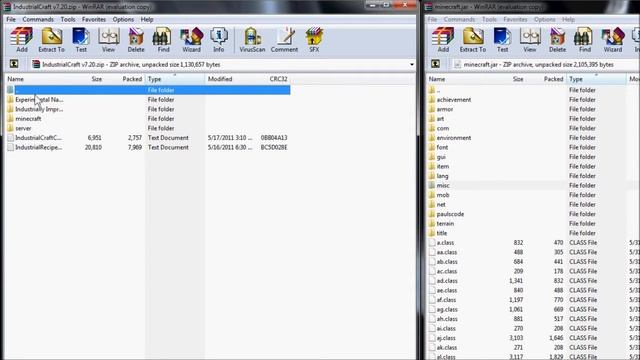This screenshot has height=360, width=640.
Task: Click Find icon in the IndustrialCraft window
Action: [x=163, y=40]
